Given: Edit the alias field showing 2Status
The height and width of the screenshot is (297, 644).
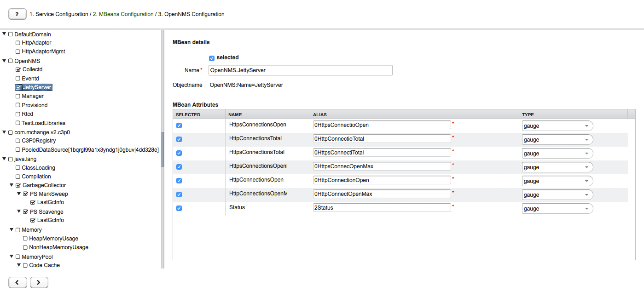Looking at the screenshot, I should point(381,207).
